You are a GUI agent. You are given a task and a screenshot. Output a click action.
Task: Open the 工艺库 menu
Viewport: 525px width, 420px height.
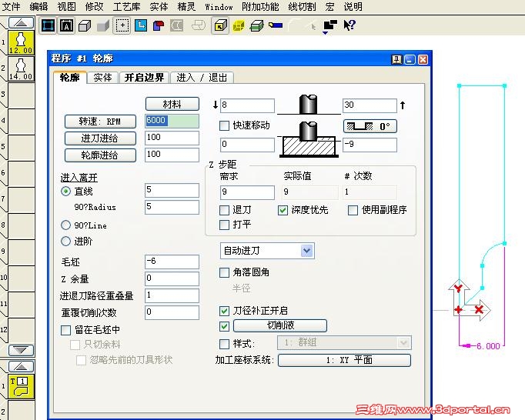126,6
